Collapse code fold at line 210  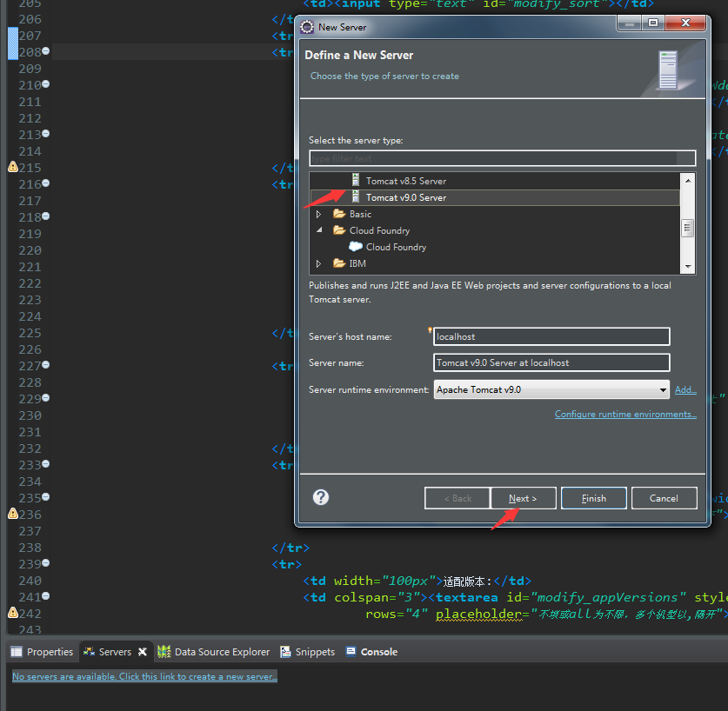(46, 84)
